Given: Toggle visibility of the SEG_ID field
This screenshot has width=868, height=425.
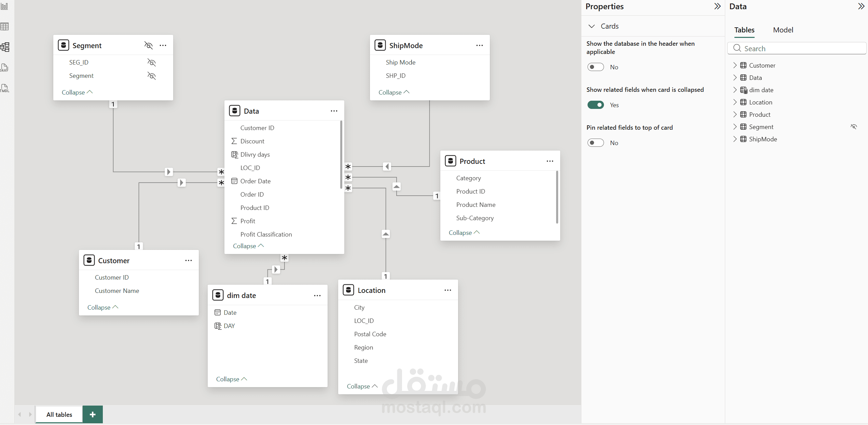Looking at the screenshot, I should click(151, 62).
